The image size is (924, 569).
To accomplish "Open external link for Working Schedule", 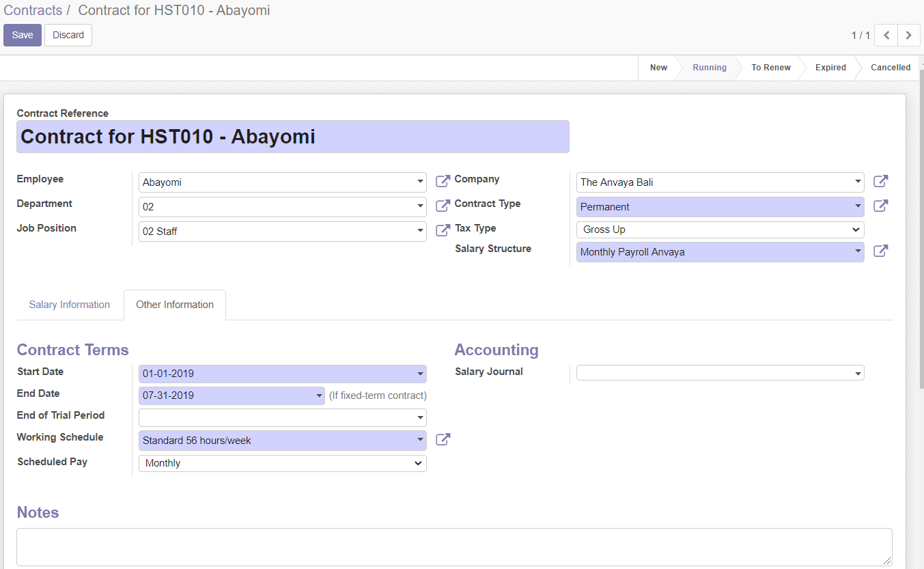I will pyautogui.click(x=443, y=439).
